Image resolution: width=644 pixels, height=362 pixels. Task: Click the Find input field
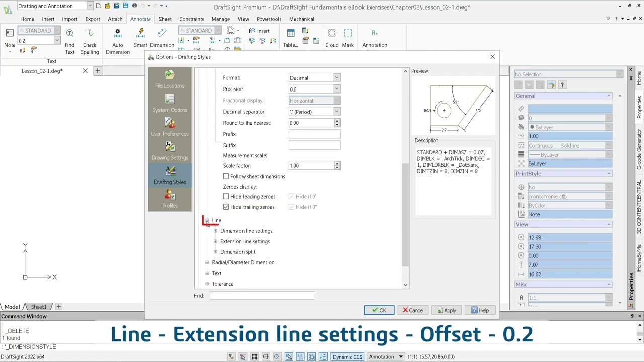(x=262, y=296)
